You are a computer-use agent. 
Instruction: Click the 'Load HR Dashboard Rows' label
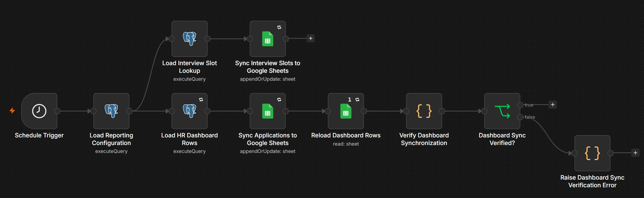[x=189, y=139]
